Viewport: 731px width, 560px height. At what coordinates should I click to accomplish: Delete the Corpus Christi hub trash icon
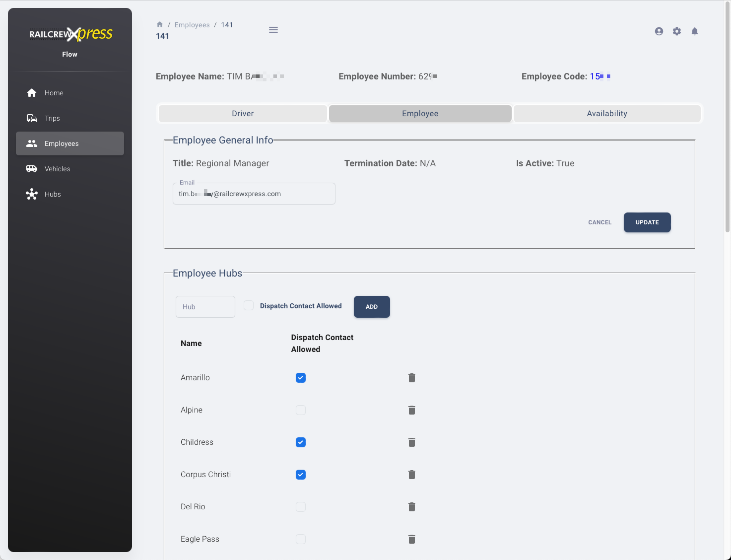coord(412,474)
